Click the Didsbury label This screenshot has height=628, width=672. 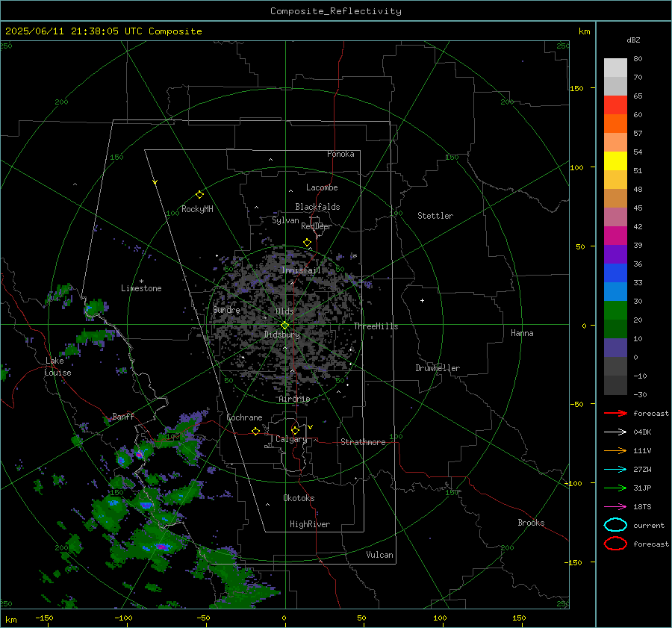point(282,335)
